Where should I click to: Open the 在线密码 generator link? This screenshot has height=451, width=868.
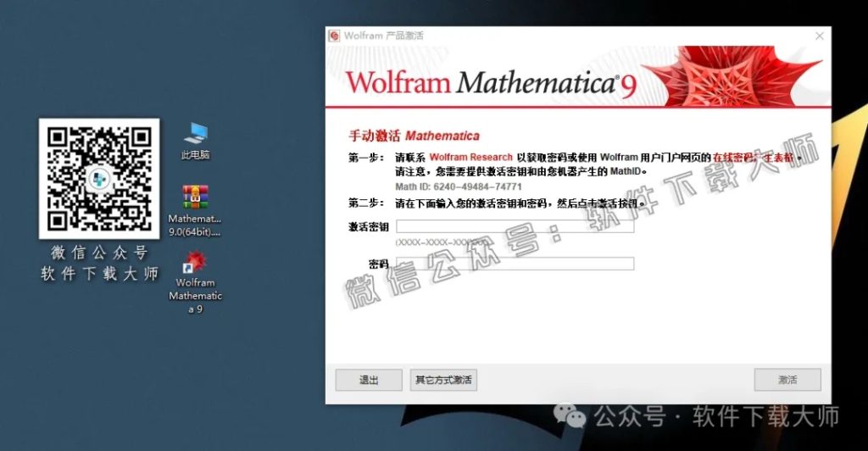[x=754, y=157]
